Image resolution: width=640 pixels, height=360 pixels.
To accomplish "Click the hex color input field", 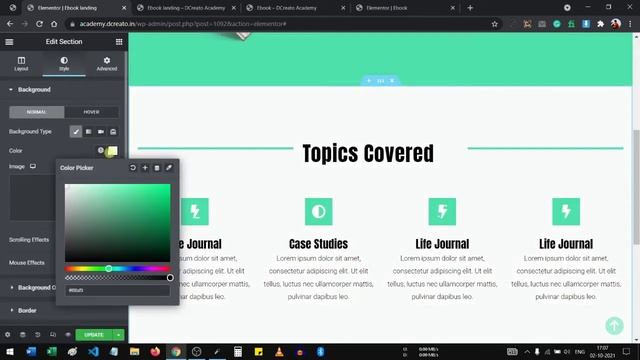I will pos(118,290).
